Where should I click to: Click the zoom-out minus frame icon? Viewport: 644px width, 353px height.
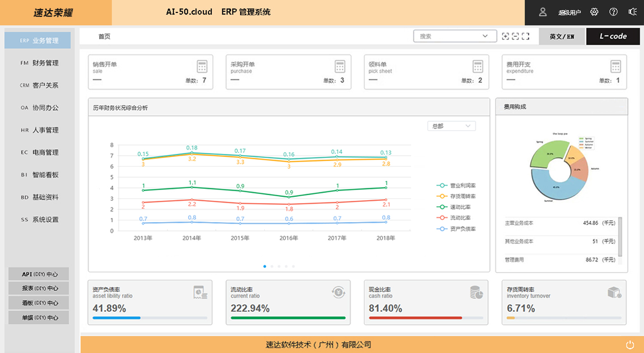[x=516, y=36]
